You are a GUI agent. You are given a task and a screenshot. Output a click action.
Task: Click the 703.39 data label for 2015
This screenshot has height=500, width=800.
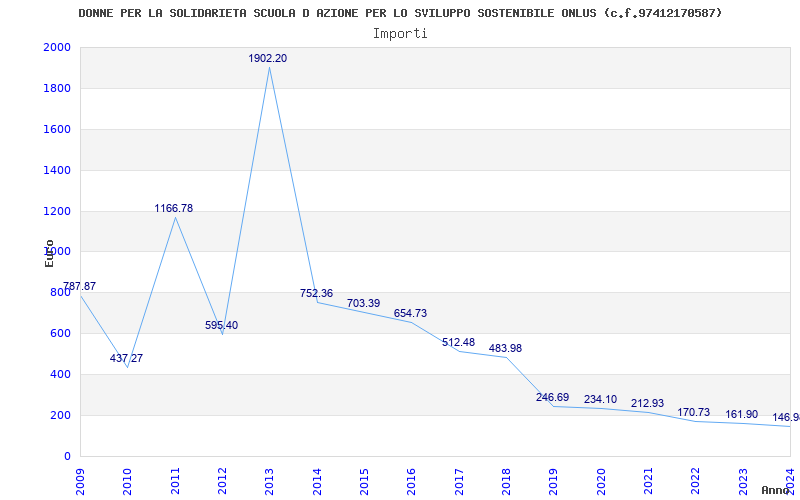pyautogui.click(x=363, y=304)
